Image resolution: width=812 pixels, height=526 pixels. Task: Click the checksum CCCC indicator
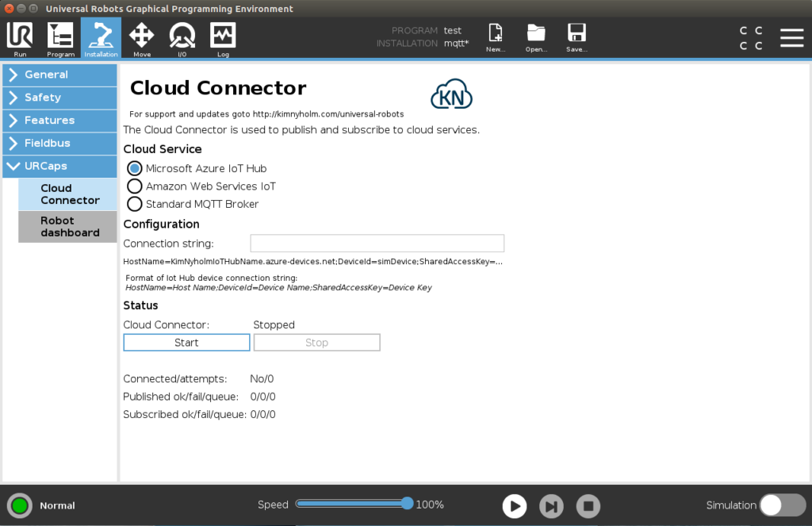[x=751, y=38]
